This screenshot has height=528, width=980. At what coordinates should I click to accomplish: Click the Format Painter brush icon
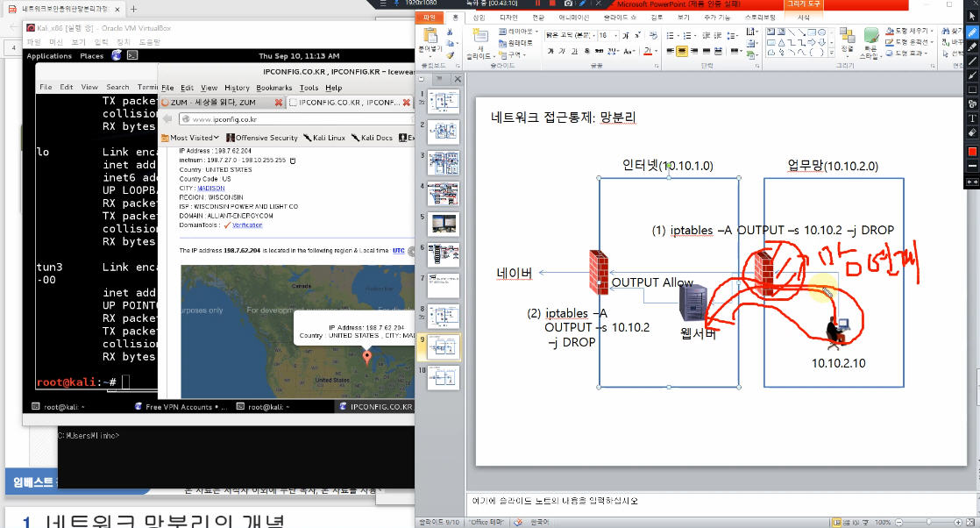point(450,55)
